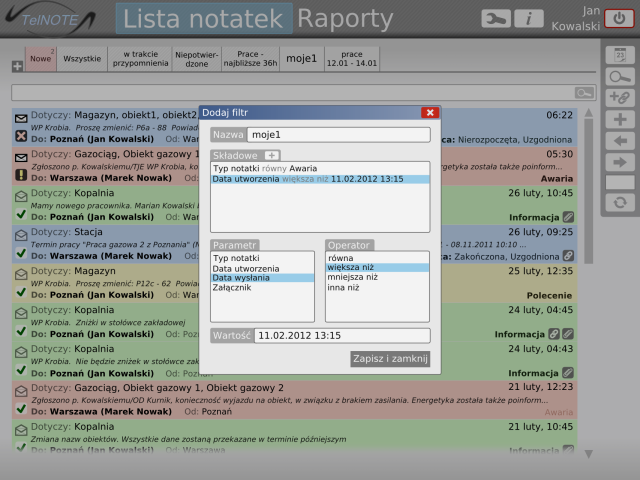Open the Raporty section
This screenshot has height=480, width=640.
pos(345,19)
